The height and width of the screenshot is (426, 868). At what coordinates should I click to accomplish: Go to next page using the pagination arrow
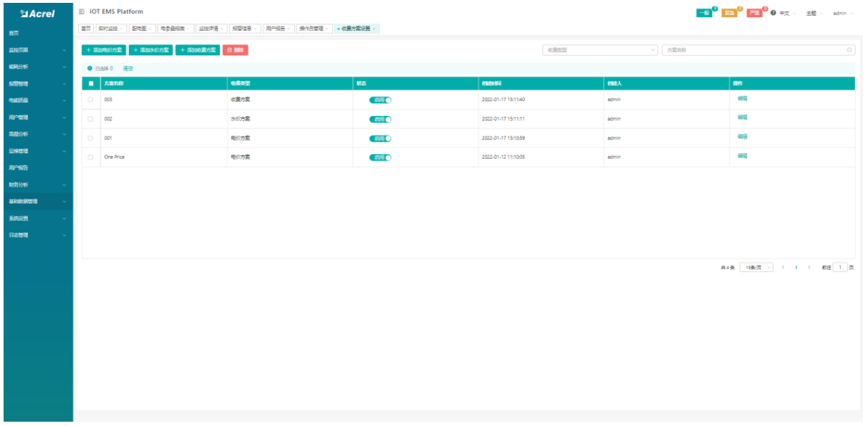pyautogui.click(x=809, y=267)
